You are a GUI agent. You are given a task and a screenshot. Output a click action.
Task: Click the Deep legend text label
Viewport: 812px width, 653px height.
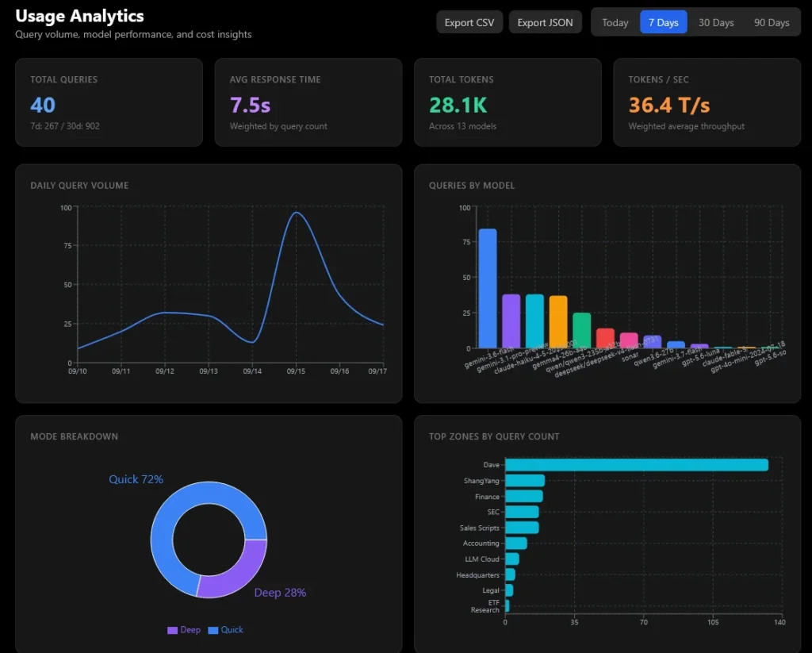pyautogui.click(x=190, y=630)
